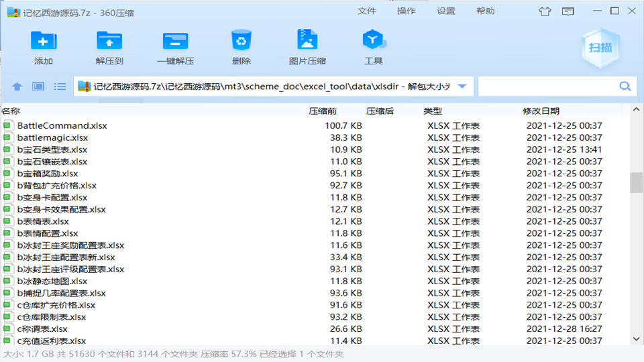
Task: Click the skin (shirt) icon in the title bar
Action: [545, 11]
